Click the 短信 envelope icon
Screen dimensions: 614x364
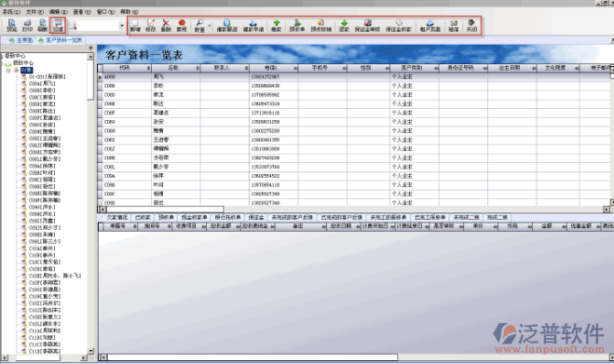[454, 25]
